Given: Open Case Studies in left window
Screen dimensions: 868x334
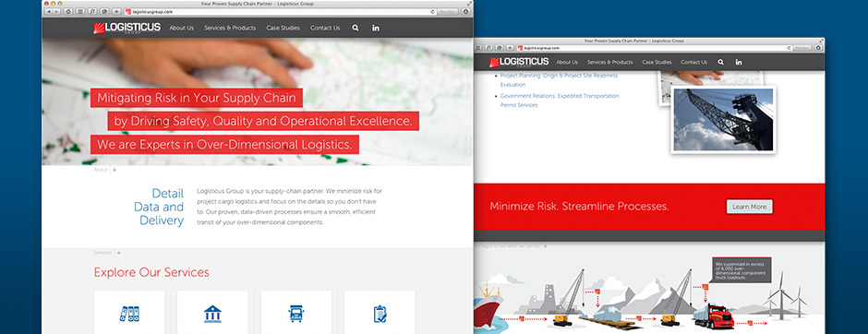Looking at the screenshot, I should 283,28.
